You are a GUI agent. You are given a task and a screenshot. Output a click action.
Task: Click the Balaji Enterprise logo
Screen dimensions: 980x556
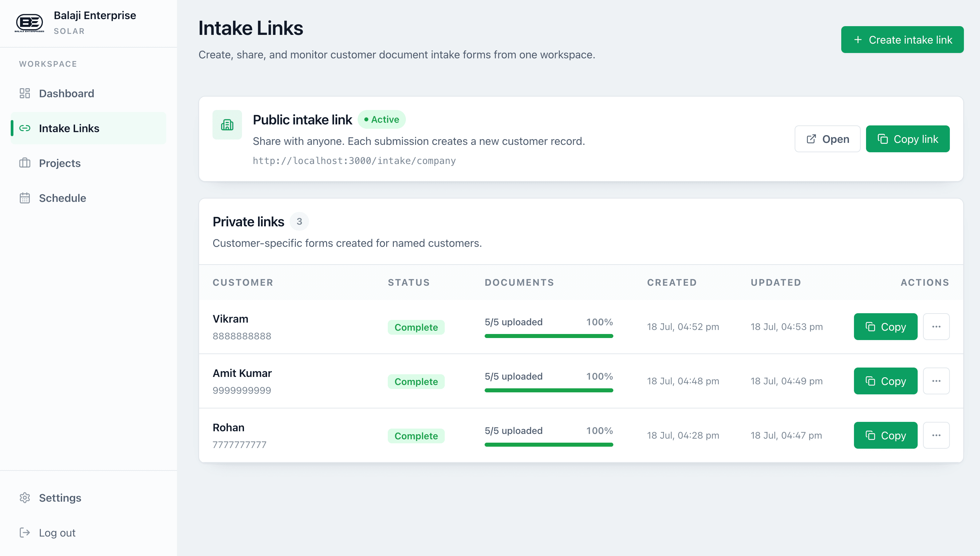pos(29,23)
